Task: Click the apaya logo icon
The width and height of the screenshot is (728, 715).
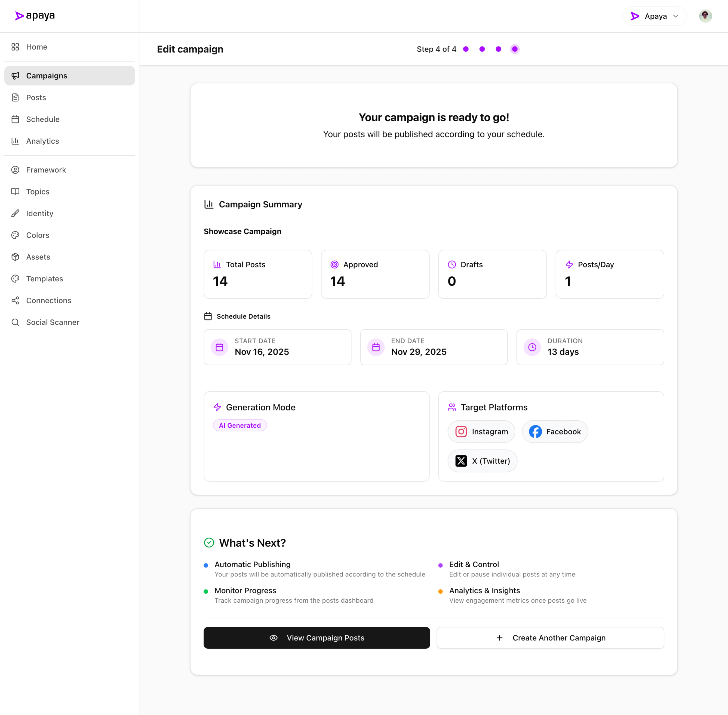Action: 19,16
